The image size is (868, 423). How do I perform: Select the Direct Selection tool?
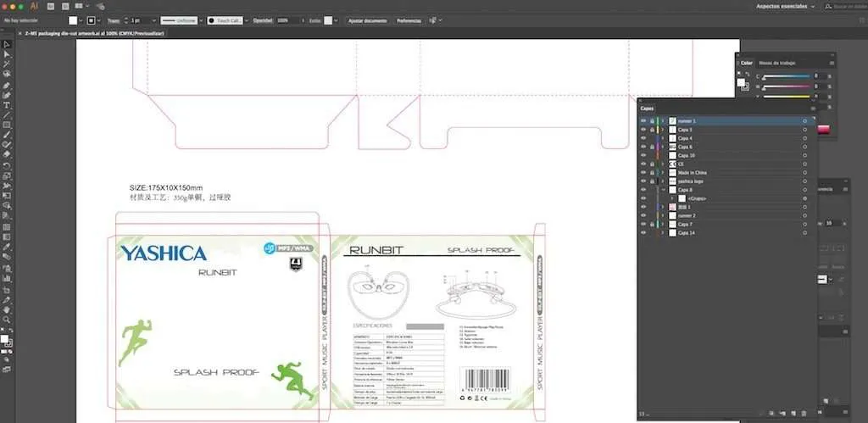click(7, 54)
